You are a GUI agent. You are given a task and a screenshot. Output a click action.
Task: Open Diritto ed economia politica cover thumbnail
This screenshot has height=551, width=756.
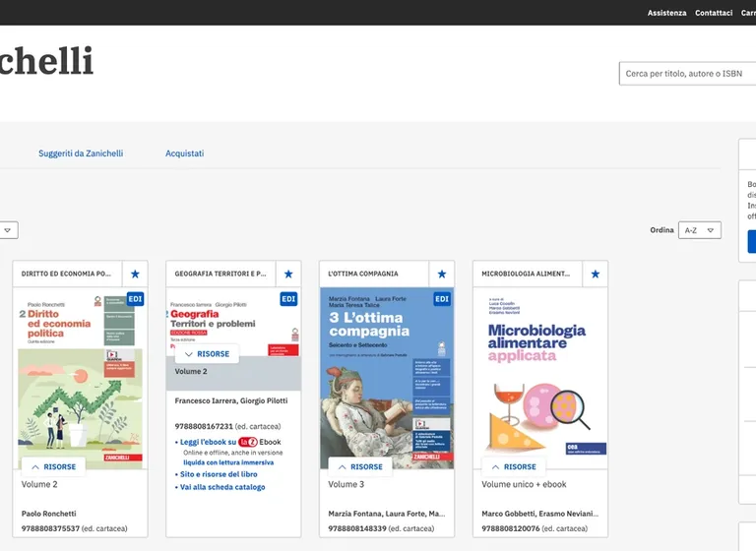(80, 379)
